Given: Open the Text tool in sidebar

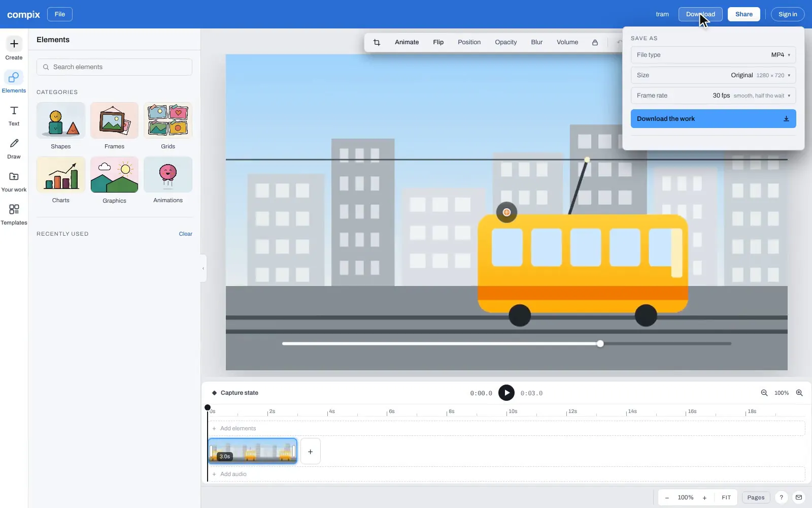Looking at the screenshot, I should [x=14, y=115].
